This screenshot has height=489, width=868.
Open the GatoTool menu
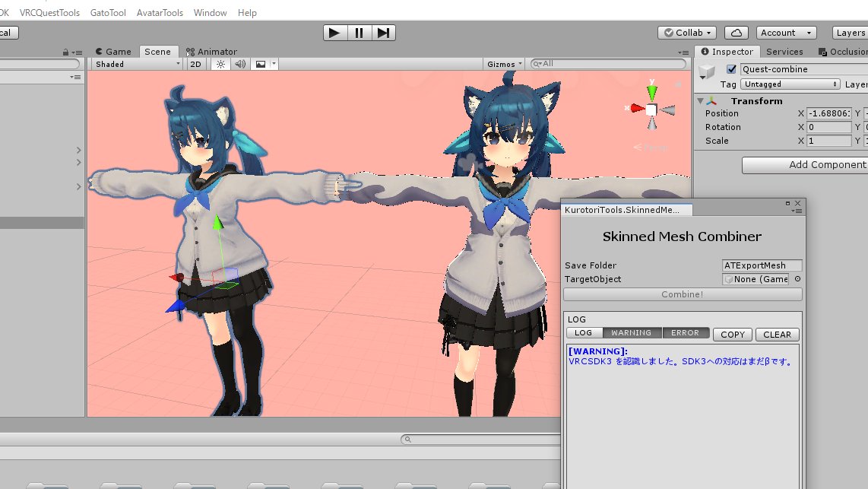click(x=108, y=13)
